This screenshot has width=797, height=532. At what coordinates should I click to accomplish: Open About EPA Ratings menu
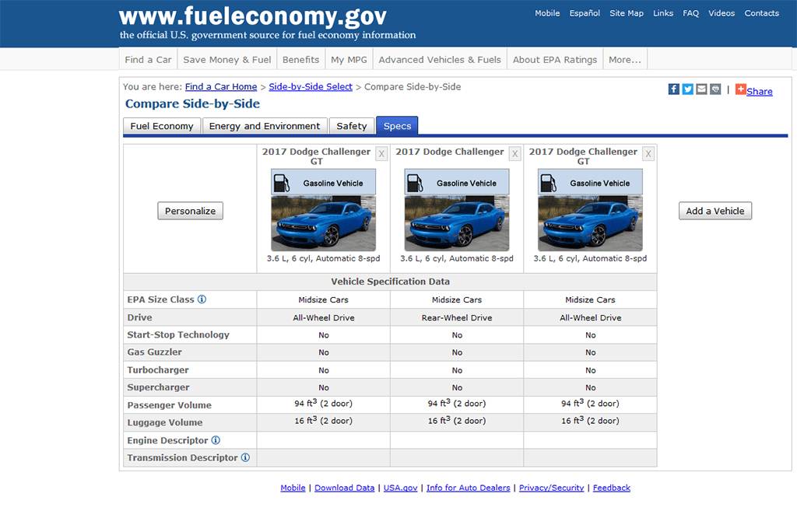tap(554, 59)
